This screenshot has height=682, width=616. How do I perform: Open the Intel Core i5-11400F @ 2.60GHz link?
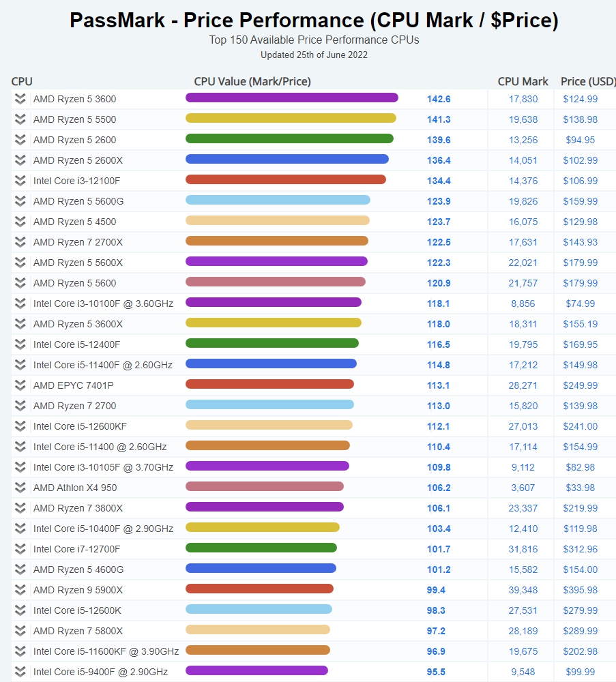tap(102, 365)
